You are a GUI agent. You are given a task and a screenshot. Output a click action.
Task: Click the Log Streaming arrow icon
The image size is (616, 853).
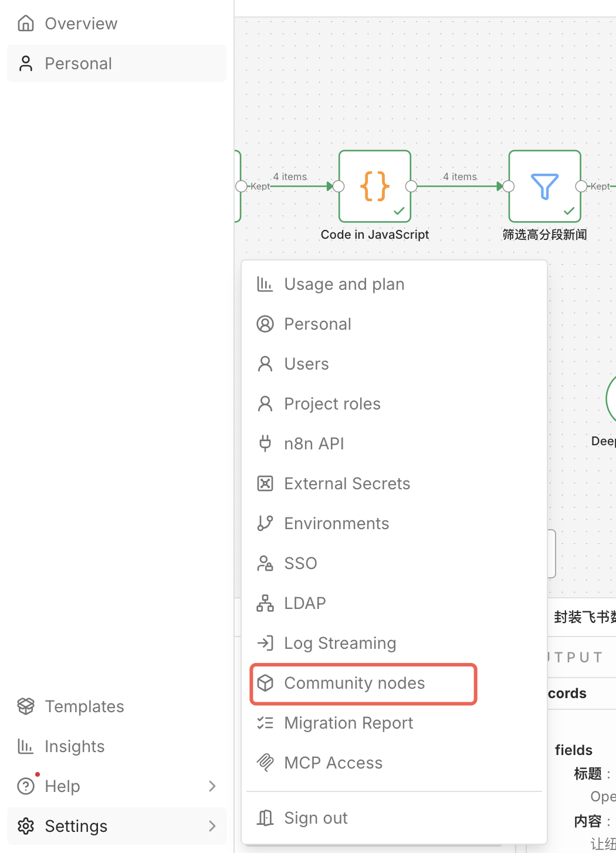[x=265, y=642]
